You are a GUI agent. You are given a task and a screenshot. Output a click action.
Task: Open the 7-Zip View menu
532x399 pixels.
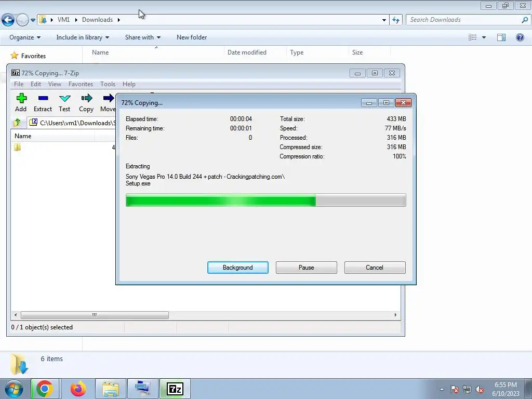point(55,84)
